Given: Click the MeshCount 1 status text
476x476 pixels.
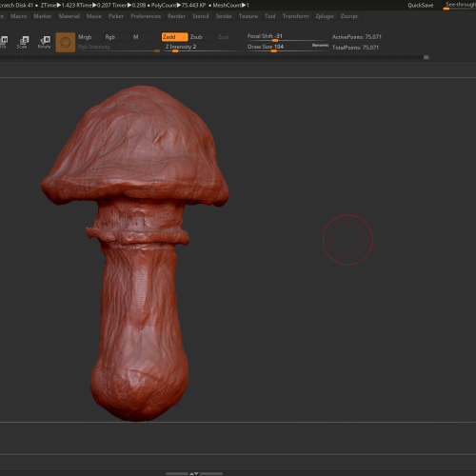Looking at the screenshot, I should tap(230, 6).
